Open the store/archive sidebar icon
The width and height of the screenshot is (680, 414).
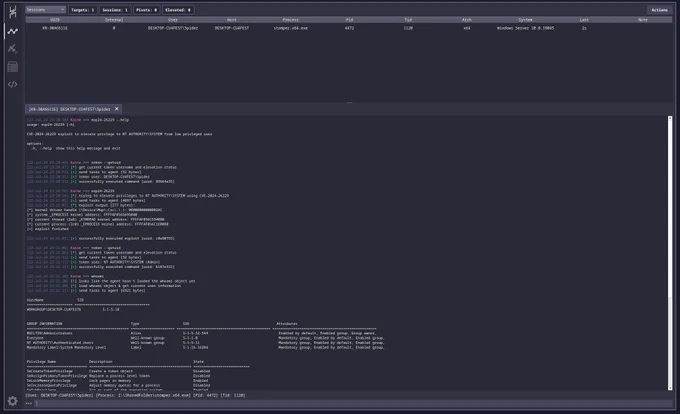coord(13,66)
